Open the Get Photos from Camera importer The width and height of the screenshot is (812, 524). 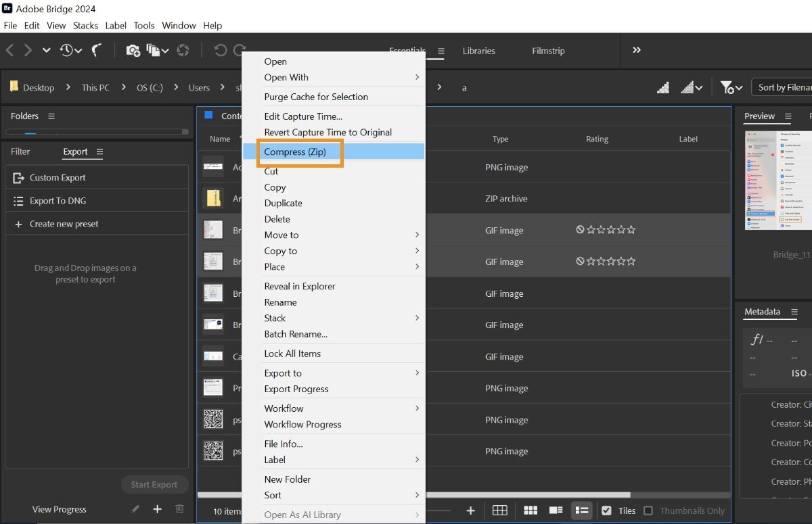pos(133,50)
